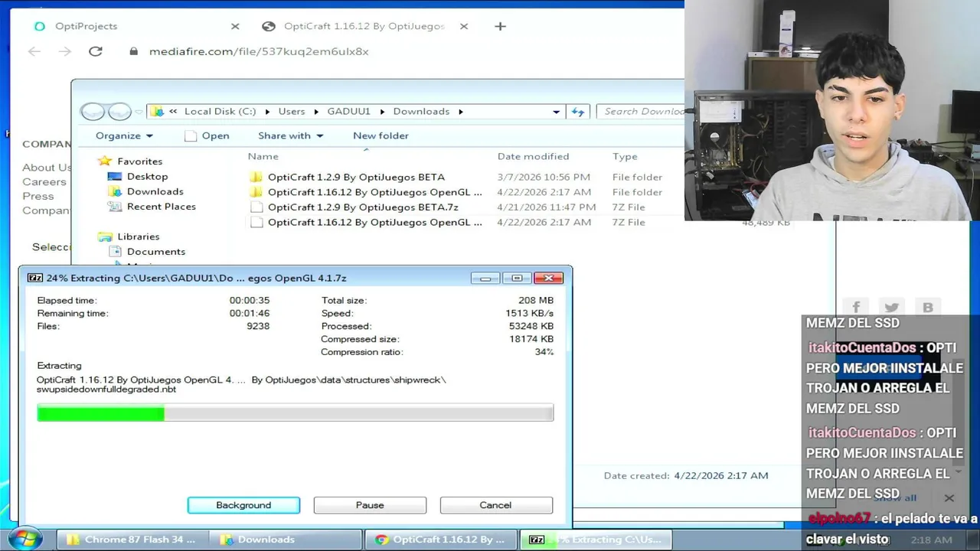The width and height of the screenshot is (980, 551).
Task: Click the Twitter share icon
Action: pyautogui.click(x=891, y=307)
